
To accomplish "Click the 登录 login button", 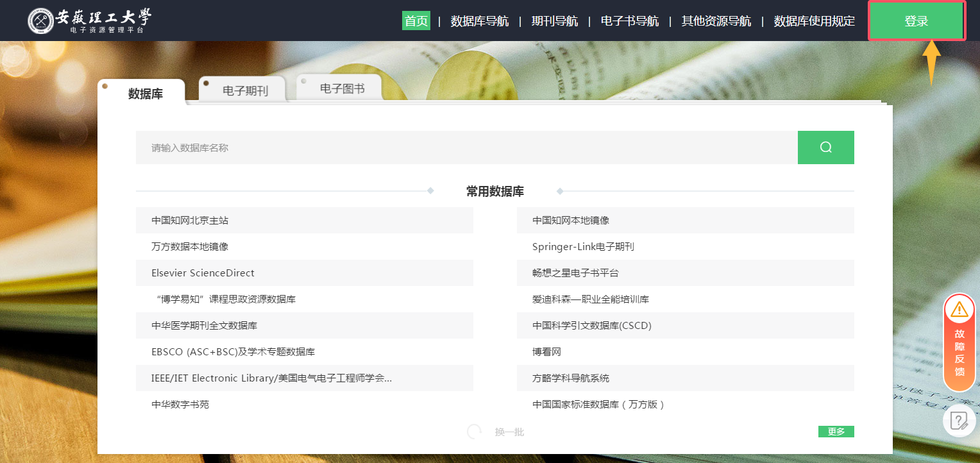I will (x=917, y=21).
